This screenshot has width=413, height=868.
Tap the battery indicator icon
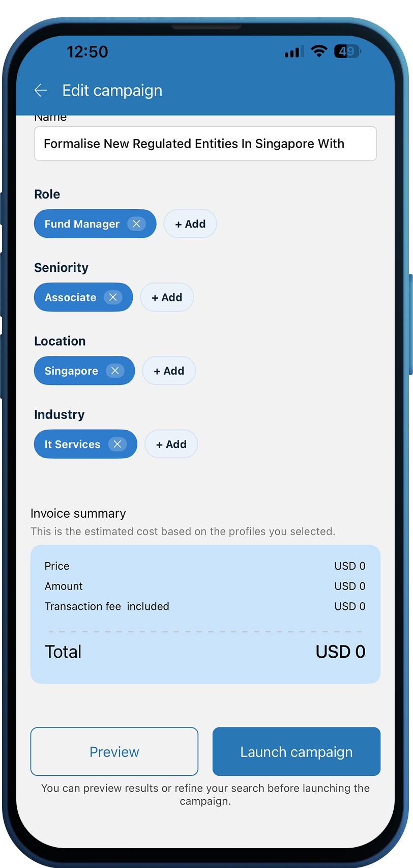347,51
